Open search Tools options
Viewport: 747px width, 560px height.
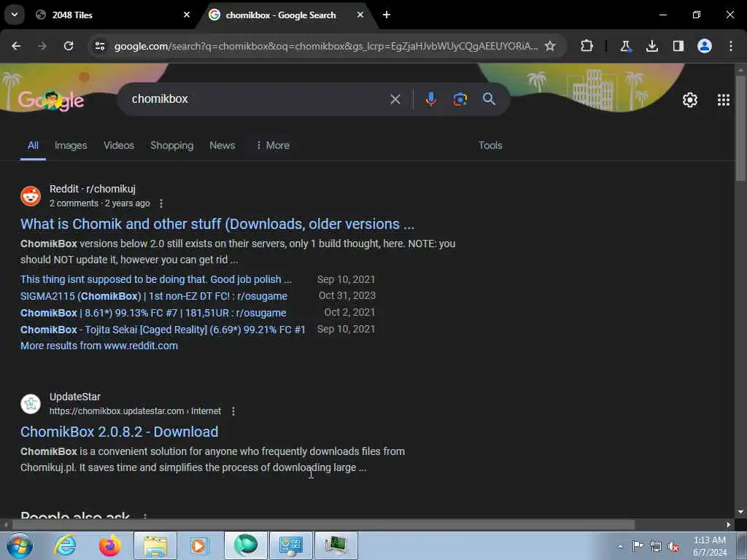490,145
